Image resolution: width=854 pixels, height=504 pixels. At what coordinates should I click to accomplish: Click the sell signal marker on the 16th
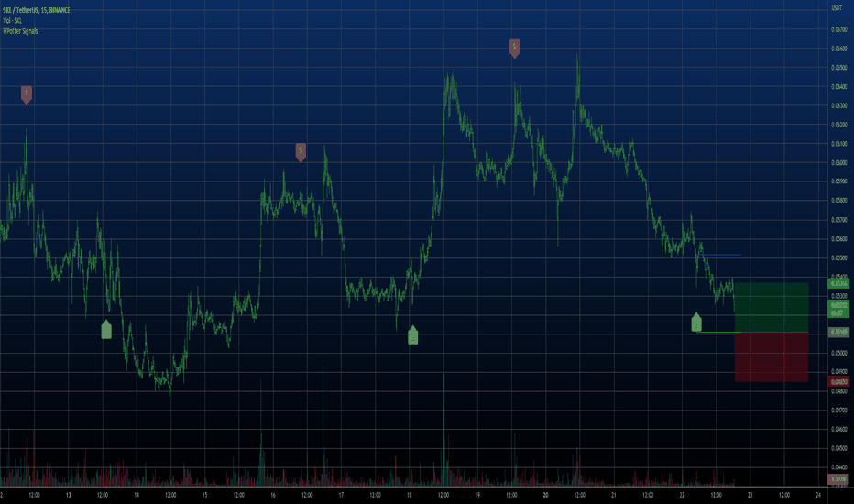click(x=301, y=152)
